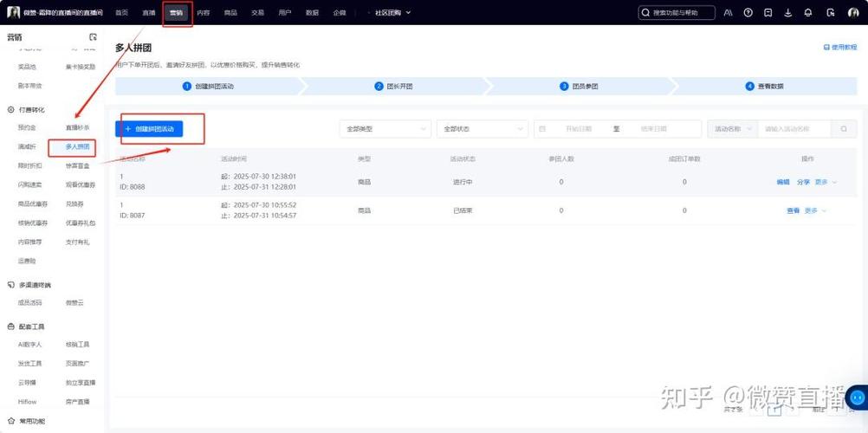This screenshot has width=868, height=433.
Task: Open the 使用教程 link
Action: pos(840,48)
